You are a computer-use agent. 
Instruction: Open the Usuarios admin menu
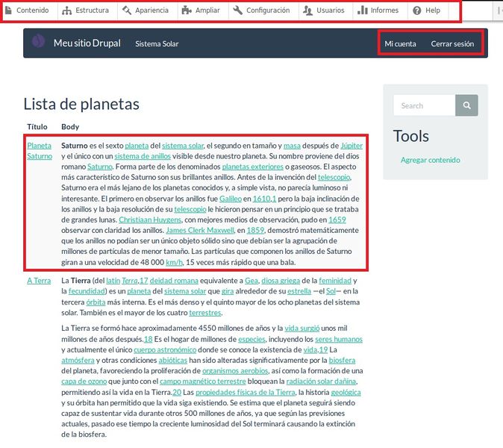coord(324,10)
